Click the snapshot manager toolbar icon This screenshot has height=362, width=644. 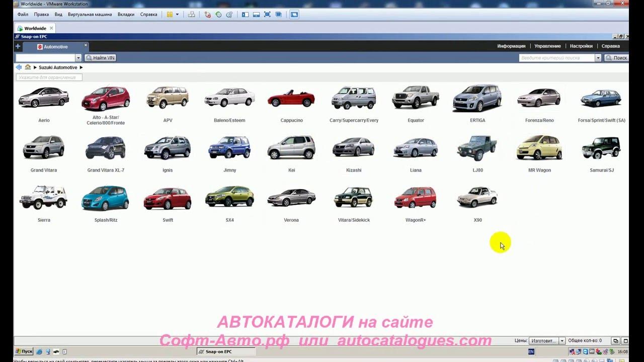click(229, 15)
